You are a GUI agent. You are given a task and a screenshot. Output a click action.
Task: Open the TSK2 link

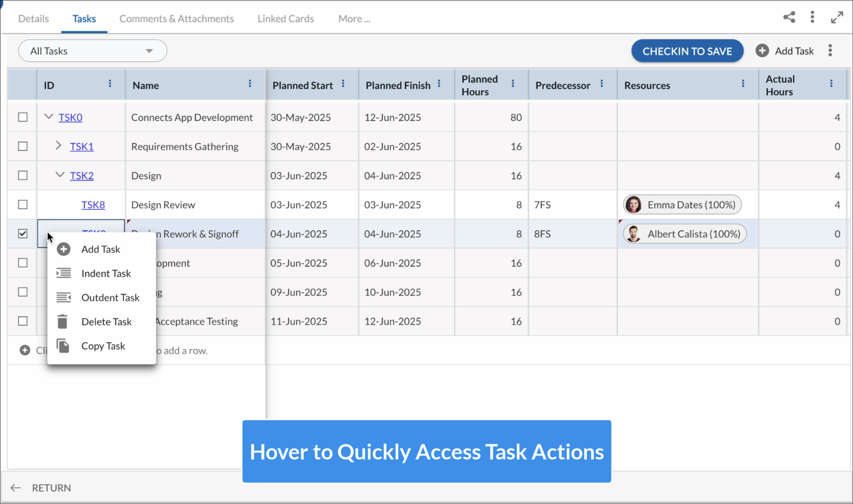tap(82, 176)
